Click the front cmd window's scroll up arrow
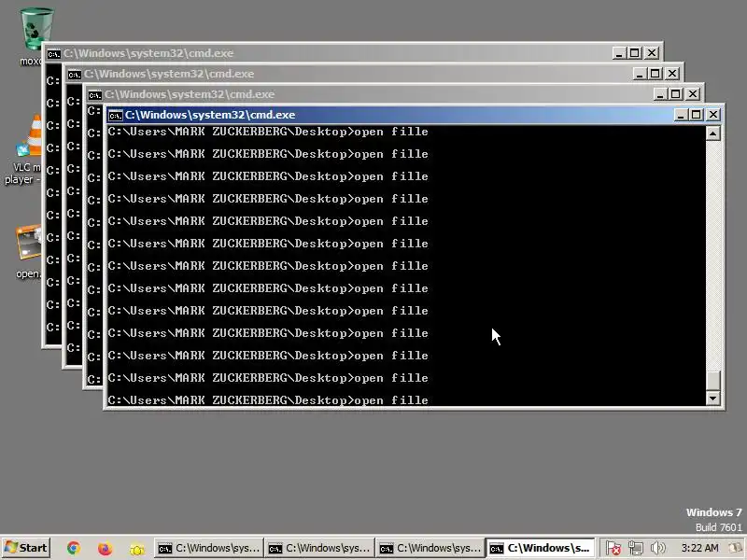Screen dimensions: 747x560 point(712,133)
